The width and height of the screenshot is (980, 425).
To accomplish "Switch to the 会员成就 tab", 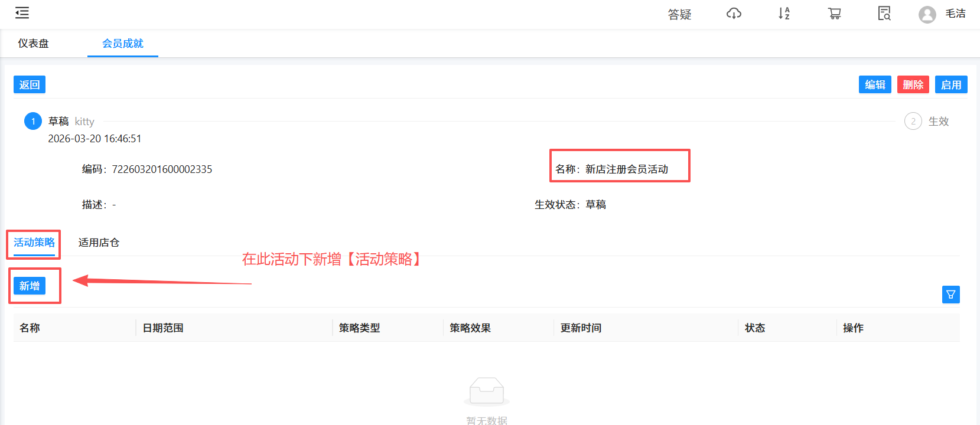I will coord(123,44).
